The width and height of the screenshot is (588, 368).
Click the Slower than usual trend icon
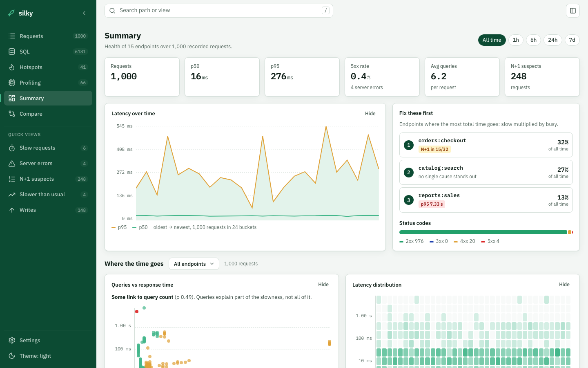[12, 195]
